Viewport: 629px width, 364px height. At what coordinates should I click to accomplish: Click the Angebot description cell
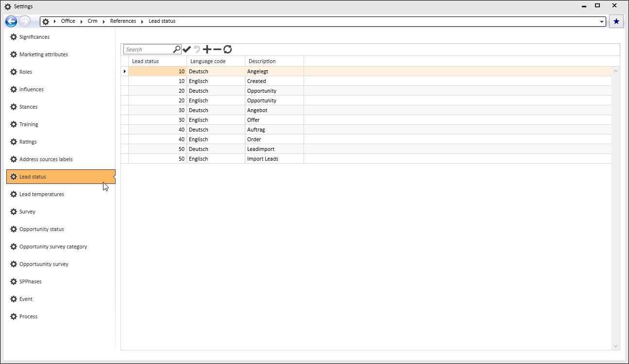(274, 110)
